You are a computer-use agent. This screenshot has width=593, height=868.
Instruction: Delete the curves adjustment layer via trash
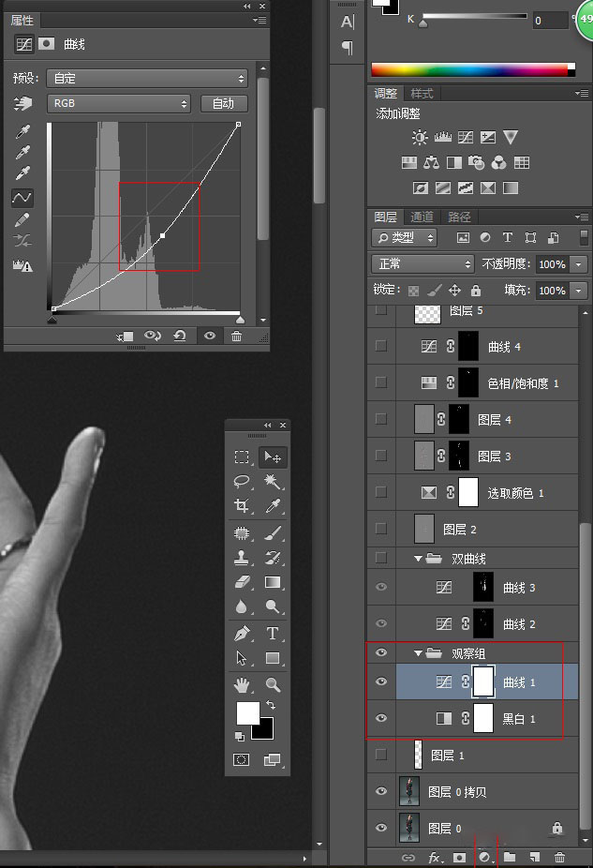click(236, 336)
